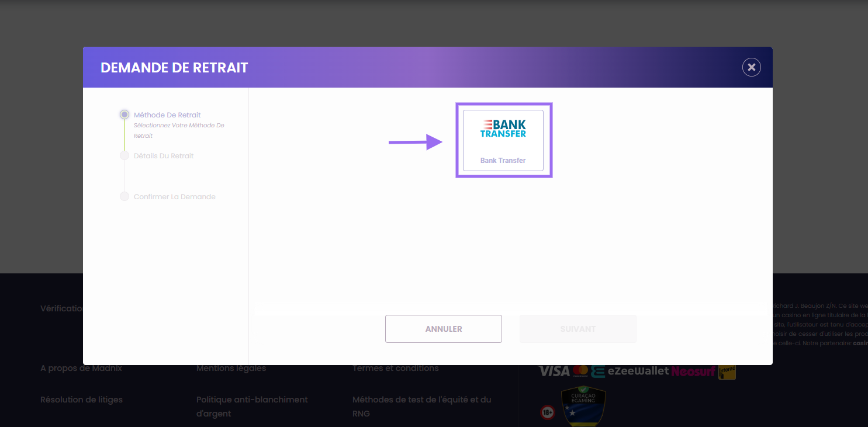The height and width of the screenshot is (427, 868).
Task: Open the Curaçao eGaming license badge
Action: [x=583, y=407]
